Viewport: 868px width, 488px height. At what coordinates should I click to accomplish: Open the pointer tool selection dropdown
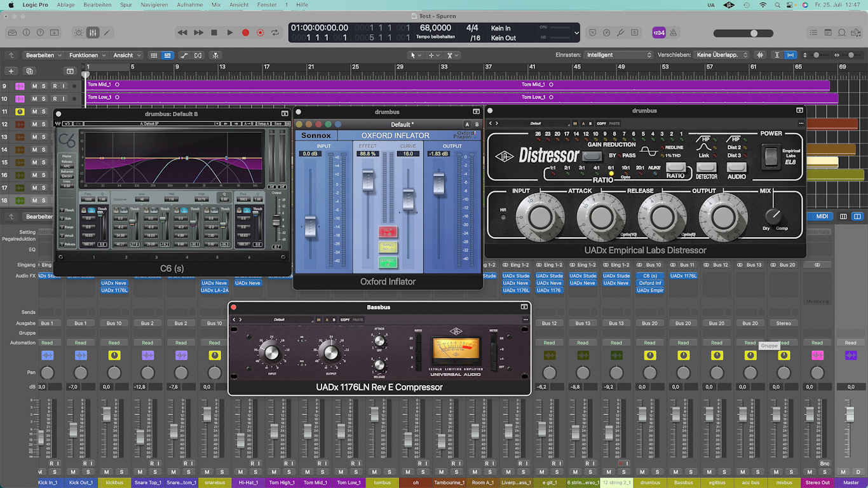(415, 55)
